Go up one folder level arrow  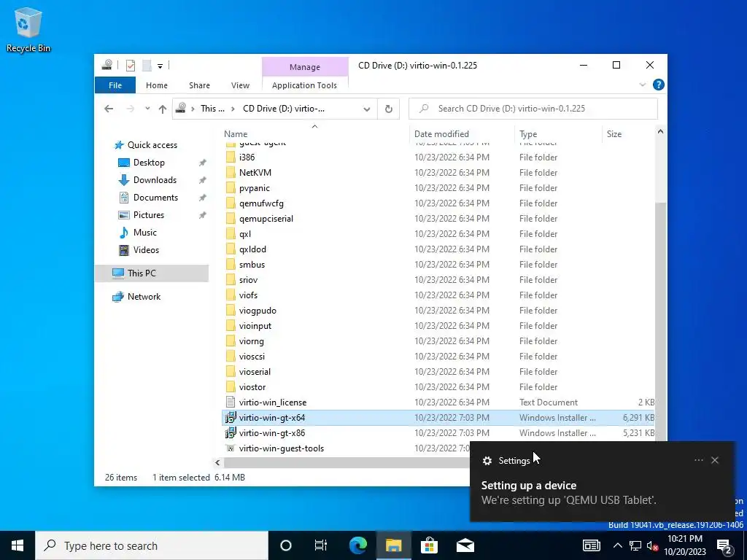point(163,109)
